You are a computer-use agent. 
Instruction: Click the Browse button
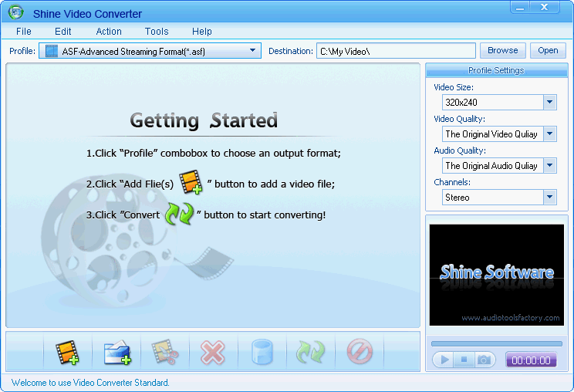coord(502,50)
